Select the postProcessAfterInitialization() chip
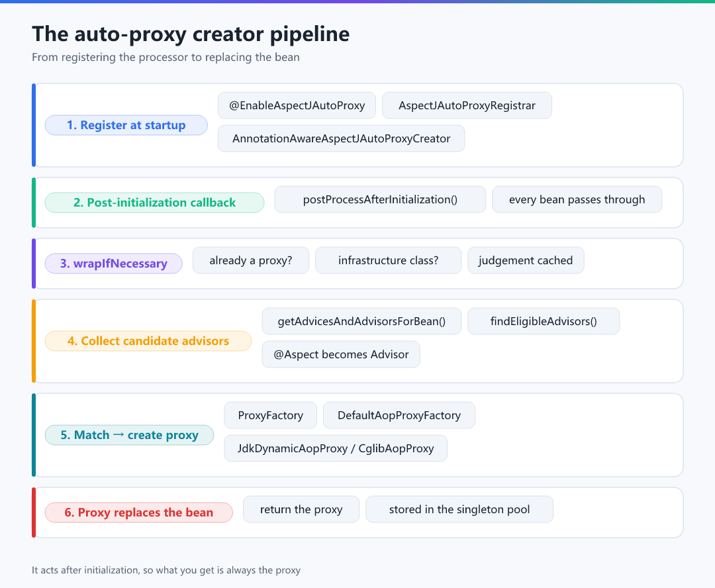The width and height of the screenshot is (715, 588). 380,199
